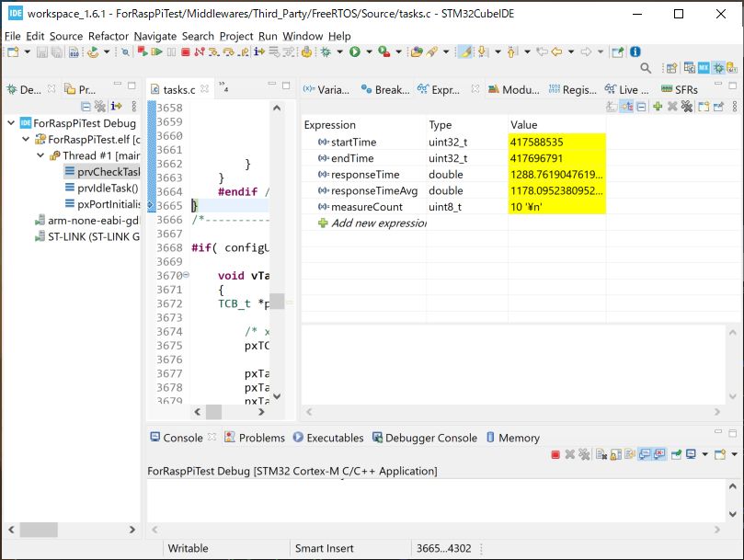This screenshot has height=560, width=744.
Task: Click the Toggle Mark Occurrences highlighter icon
Action: pos(466,51)
